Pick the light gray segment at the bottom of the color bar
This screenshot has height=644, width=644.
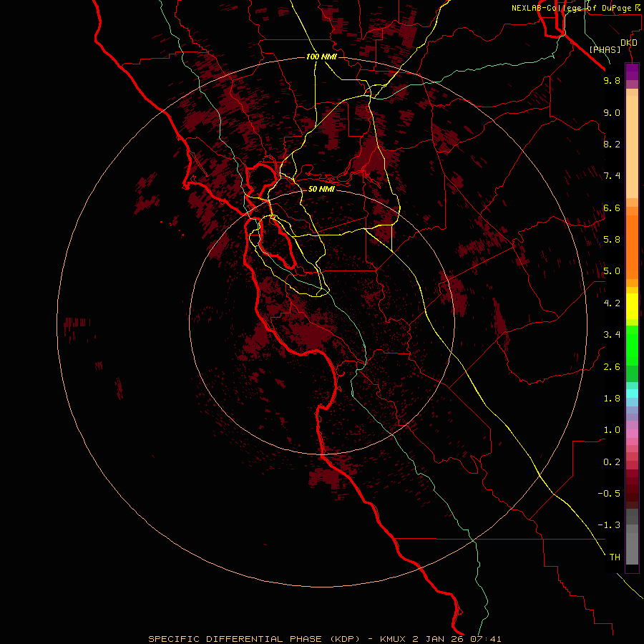[632, 548]
